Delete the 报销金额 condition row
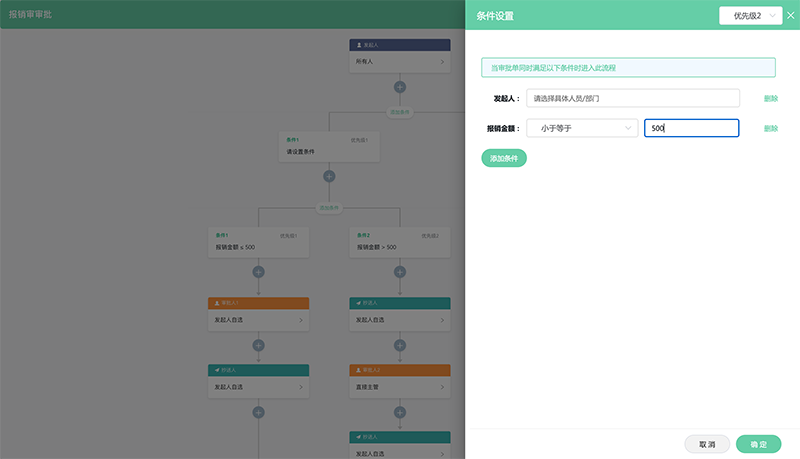This screenshot has height=459, width=800. point(770,129)
